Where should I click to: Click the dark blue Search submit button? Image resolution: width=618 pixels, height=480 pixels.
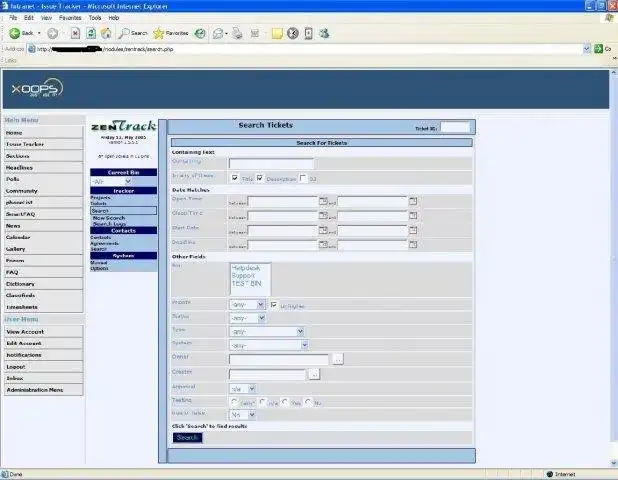tap(188, 438)
